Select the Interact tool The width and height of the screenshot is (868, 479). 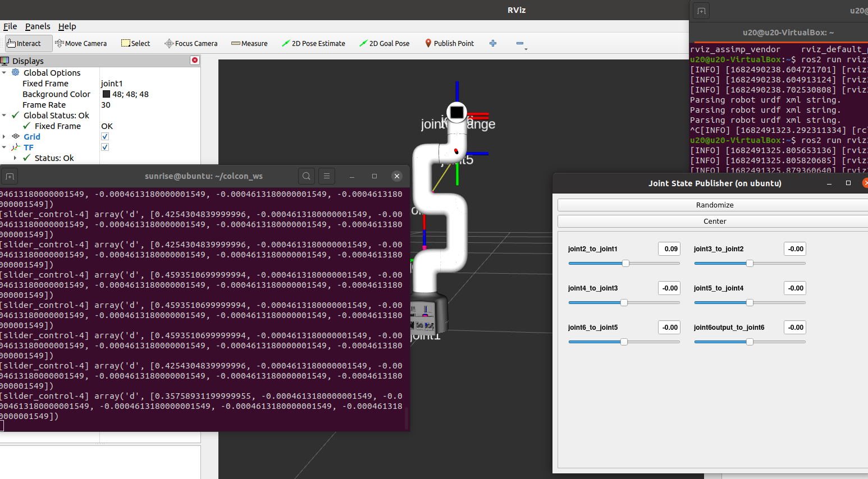click(x=24, y=43)
